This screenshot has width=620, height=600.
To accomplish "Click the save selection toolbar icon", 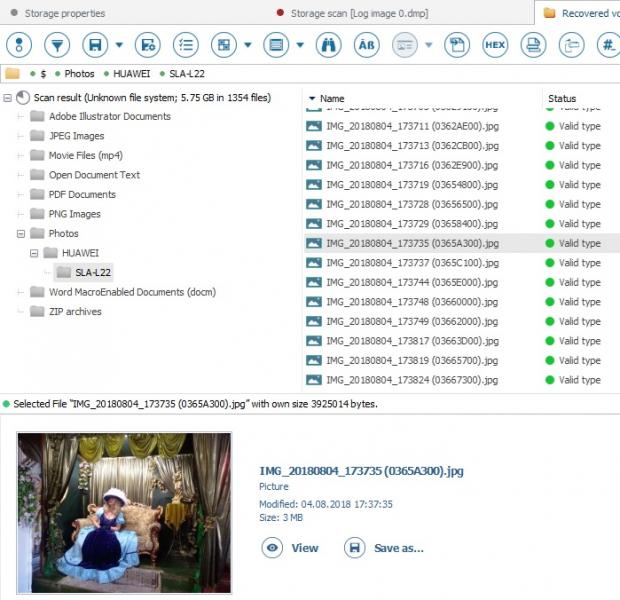I will (x=148, y=45).
